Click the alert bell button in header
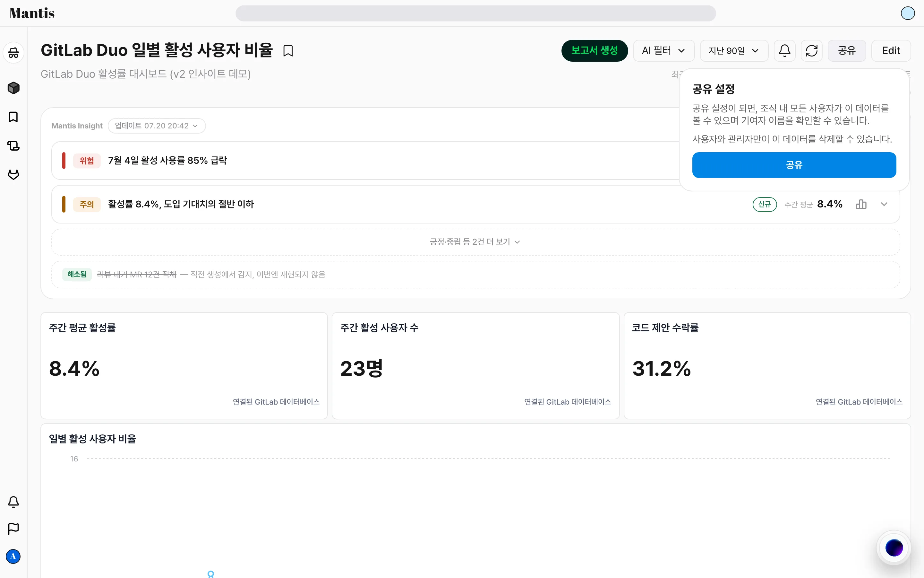Viewport: 924px width, 578px height. (x=785, y=50)
